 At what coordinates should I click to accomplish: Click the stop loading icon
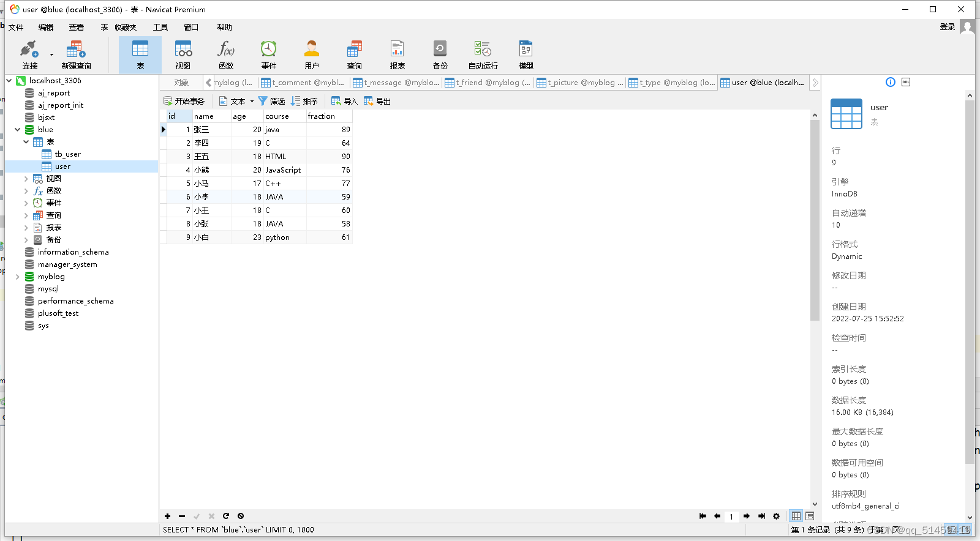coord(241,516)
